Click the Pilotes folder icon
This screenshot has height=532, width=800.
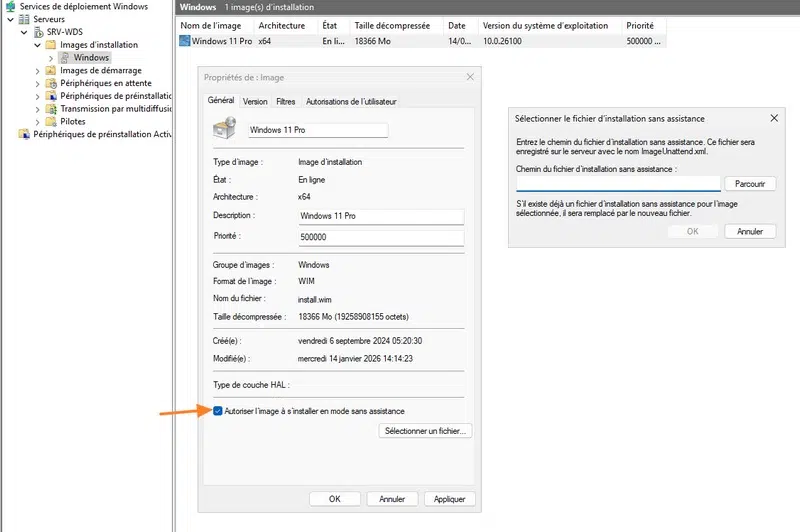(x=51, y=122)
